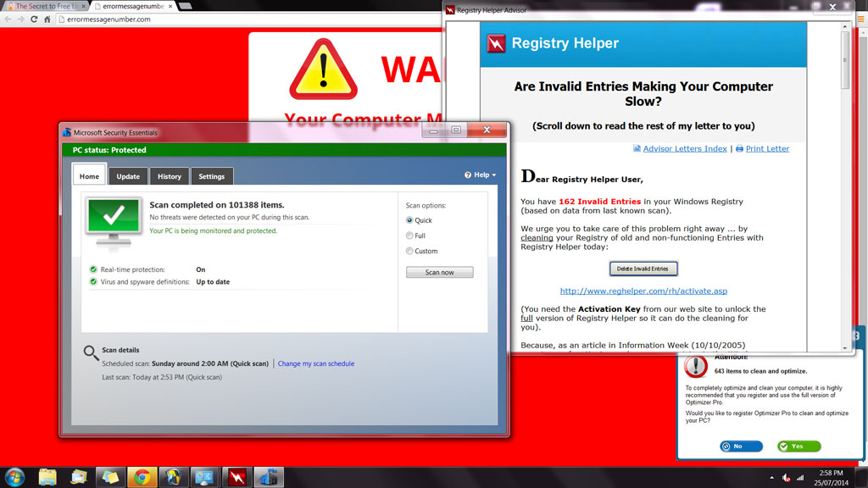
Task: Click the yellow warning triangle on the webpage
Action: pos(323,69)
